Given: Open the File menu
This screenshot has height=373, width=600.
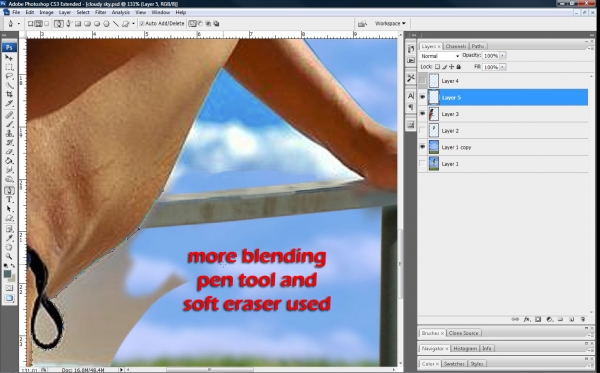Looking at the screenshot, I should [16, 12].
